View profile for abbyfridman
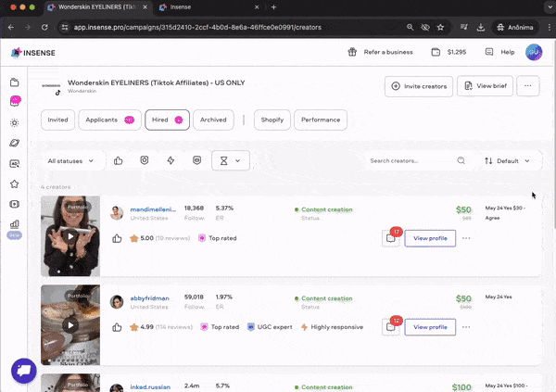The height and width of the screenshot is (392, 556). (x=430, y=327)
